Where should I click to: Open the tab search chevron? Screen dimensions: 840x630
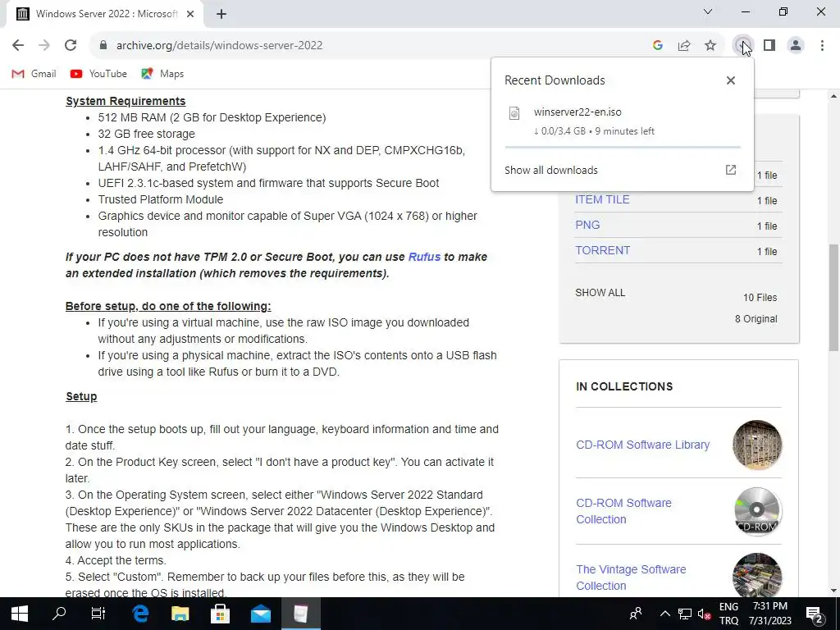(708, 11)
